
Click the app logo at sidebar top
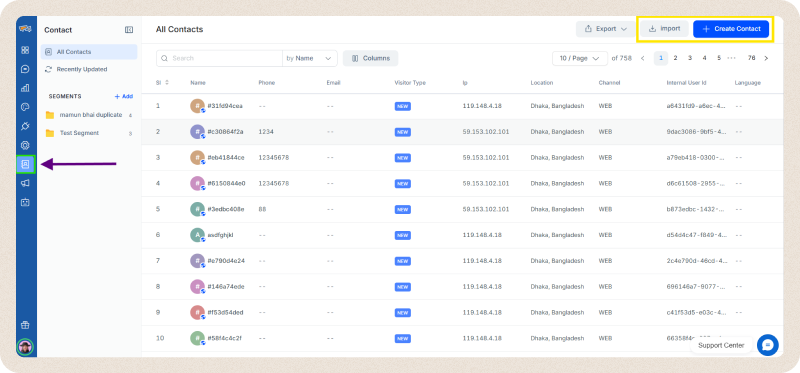click(24, 29)
